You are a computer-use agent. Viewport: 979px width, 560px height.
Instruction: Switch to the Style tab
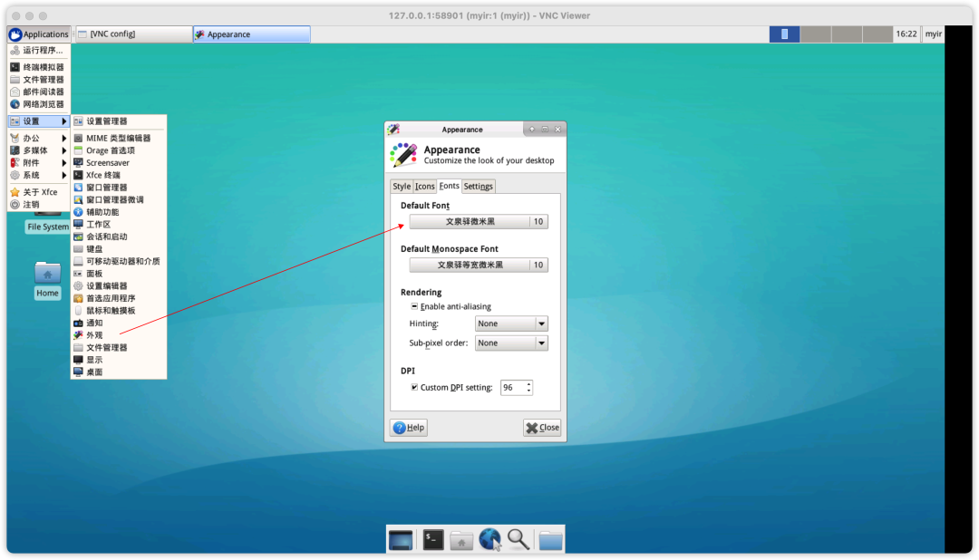point(402,186)
